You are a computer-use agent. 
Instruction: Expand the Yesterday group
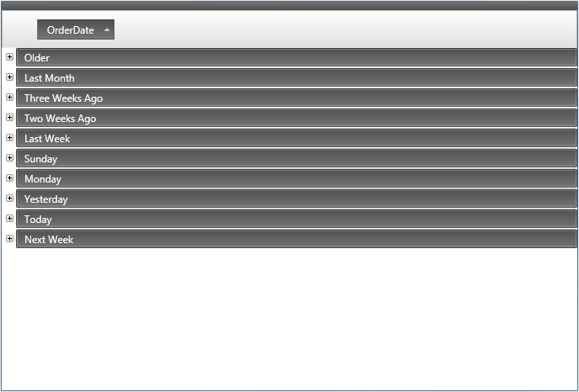point(9,199)
